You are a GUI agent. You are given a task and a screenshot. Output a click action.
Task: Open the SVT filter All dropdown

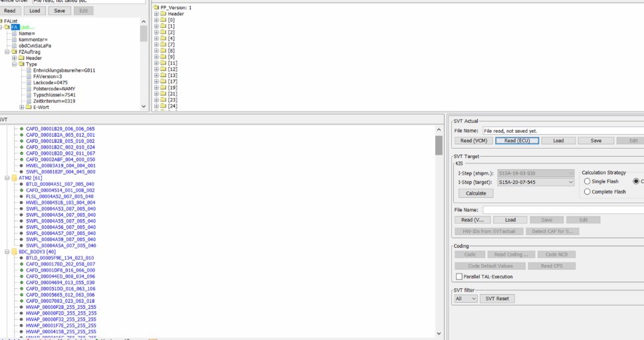pos(474,299)
